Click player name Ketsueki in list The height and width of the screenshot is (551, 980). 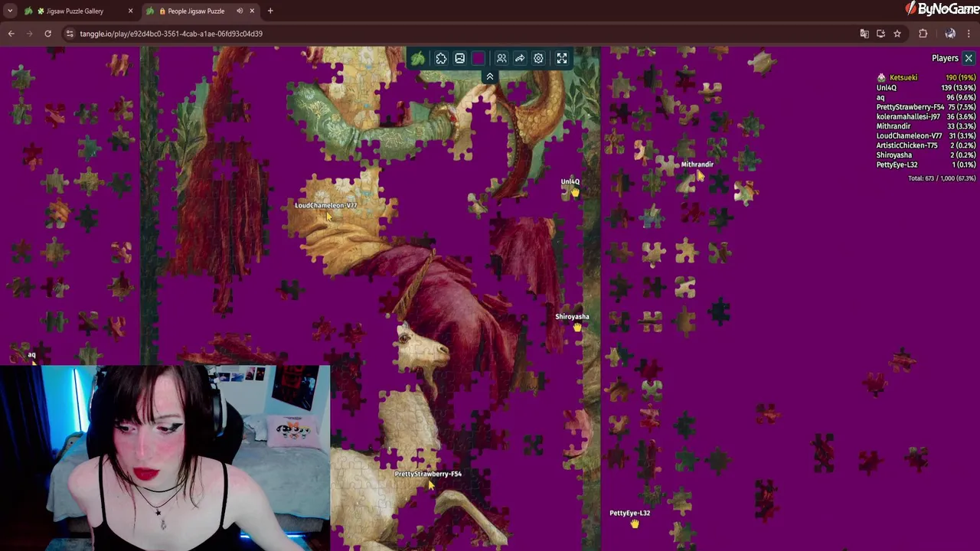coord(903,77)
